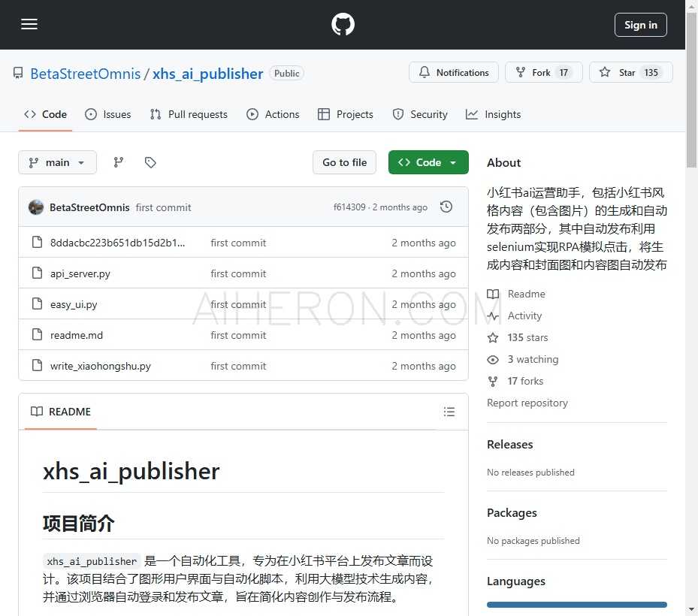This screenshot has height=616, width=698.
Task: Click the pulse icon next to Activity
Action: tap(493, 316)
